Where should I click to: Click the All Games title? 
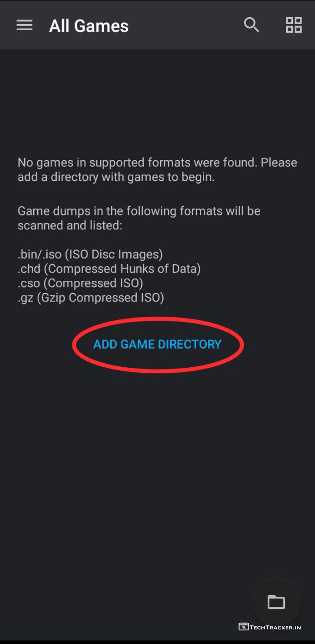pos(89,26)
